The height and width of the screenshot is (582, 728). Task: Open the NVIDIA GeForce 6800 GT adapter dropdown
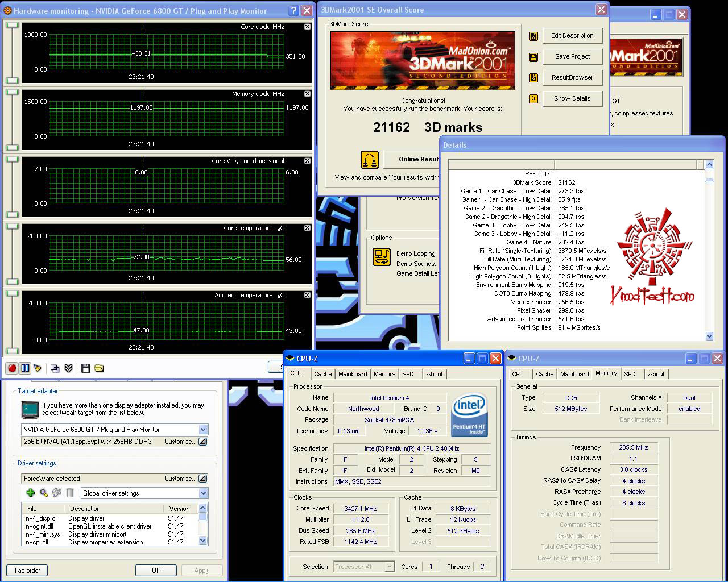203,430
